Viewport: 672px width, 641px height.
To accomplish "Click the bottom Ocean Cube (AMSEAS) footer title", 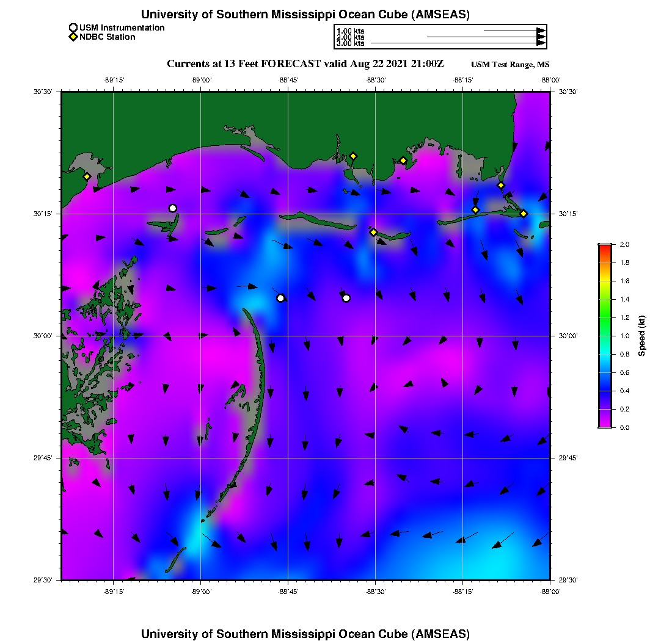I will (x=305, y=634).
